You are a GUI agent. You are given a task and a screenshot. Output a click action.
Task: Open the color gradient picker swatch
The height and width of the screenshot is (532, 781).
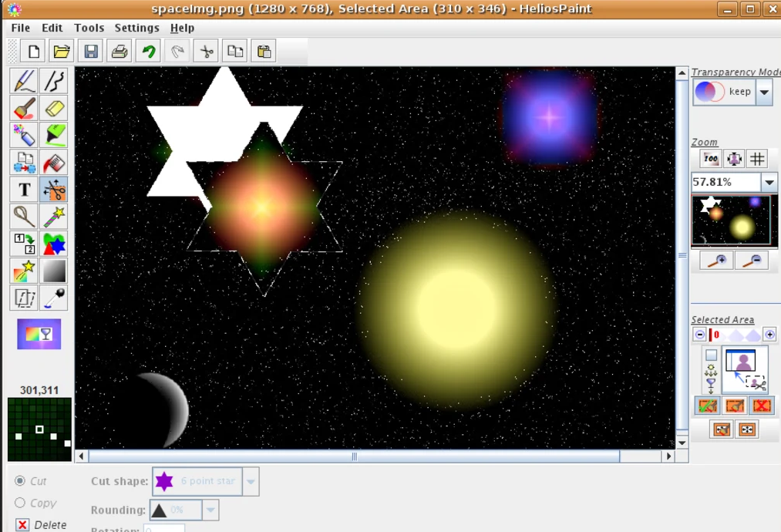(39, 335)
